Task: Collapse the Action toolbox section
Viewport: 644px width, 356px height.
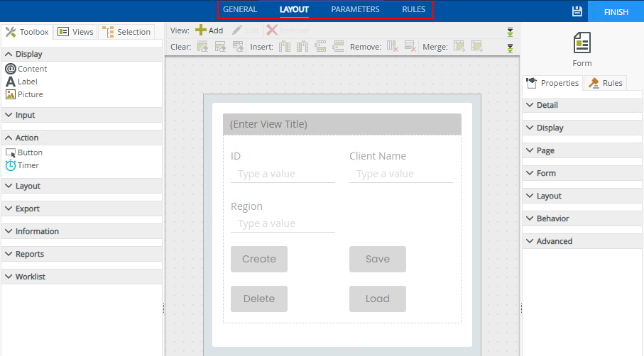Action: 26,138
